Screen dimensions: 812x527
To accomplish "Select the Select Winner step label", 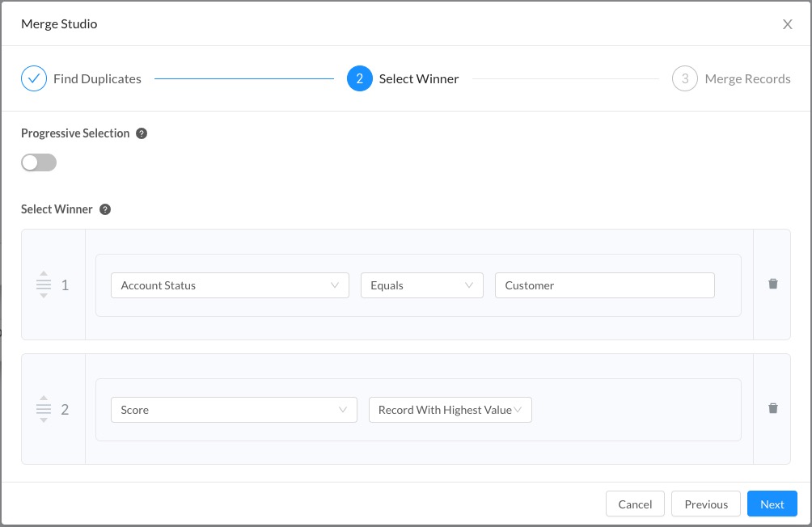I will pyautogui.click(x=419, y=78).
